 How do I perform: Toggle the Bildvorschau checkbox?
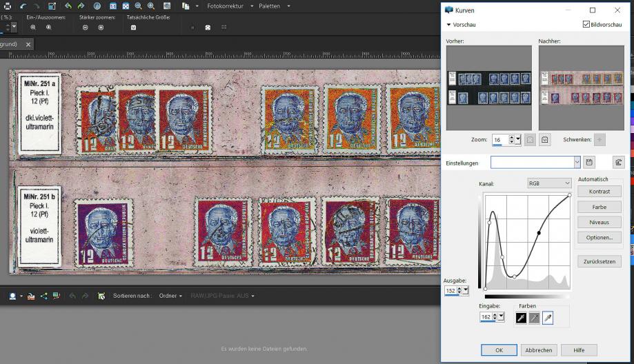586,24
